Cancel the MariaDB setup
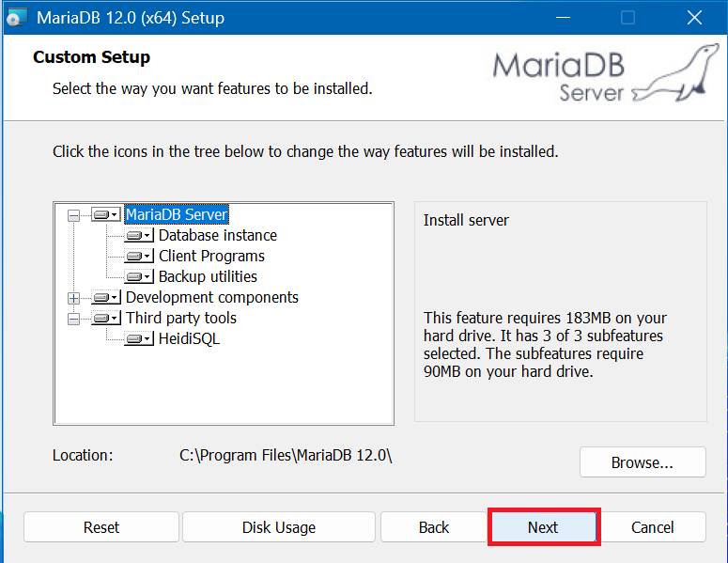 [653, 527]
